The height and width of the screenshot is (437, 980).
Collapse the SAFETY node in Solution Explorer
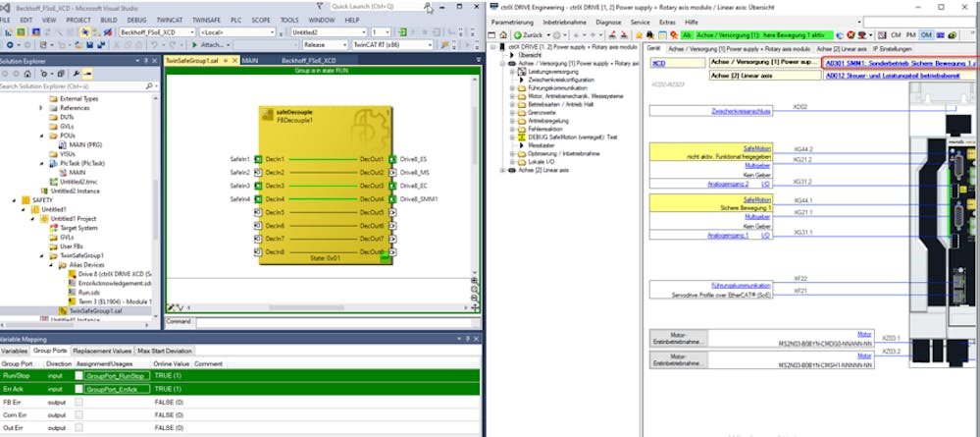pos(15,200)
